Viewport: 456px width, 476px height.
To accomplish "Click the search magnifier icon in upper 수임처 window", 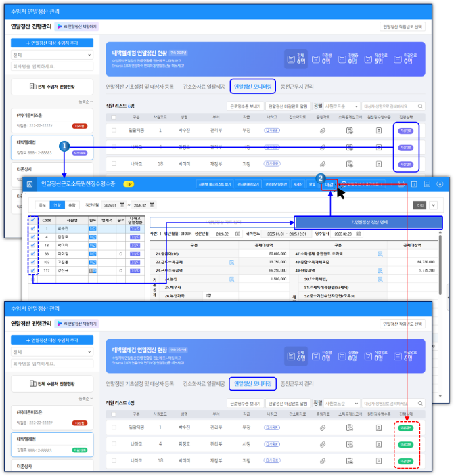I will (x=420, y=106).
